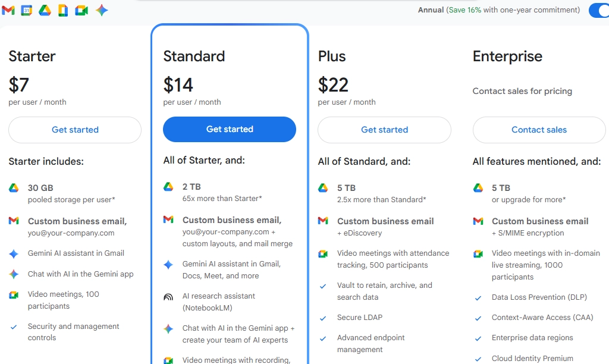Click the Meet icon beside attendance tracking feature
The width and height of the screenshot is (609, 364).
point(323,253)
